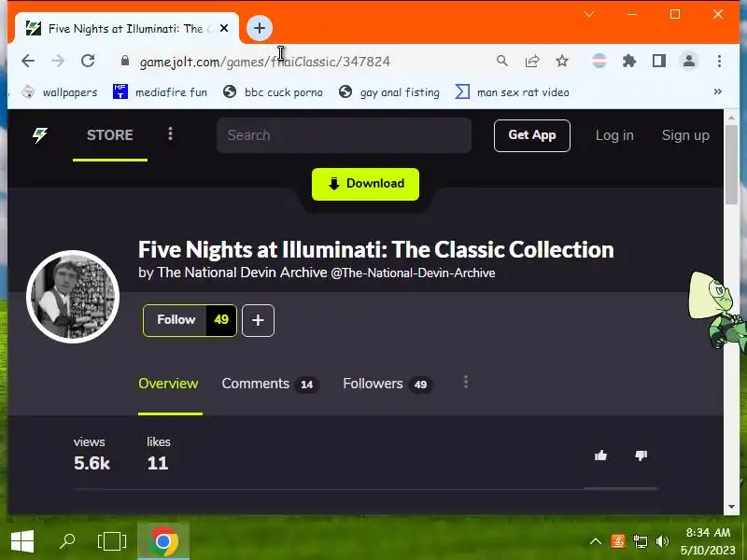This screenshot has height=560, width=747.
Task: Click the Chrome taskbar icon
Action: pos(163,541)
